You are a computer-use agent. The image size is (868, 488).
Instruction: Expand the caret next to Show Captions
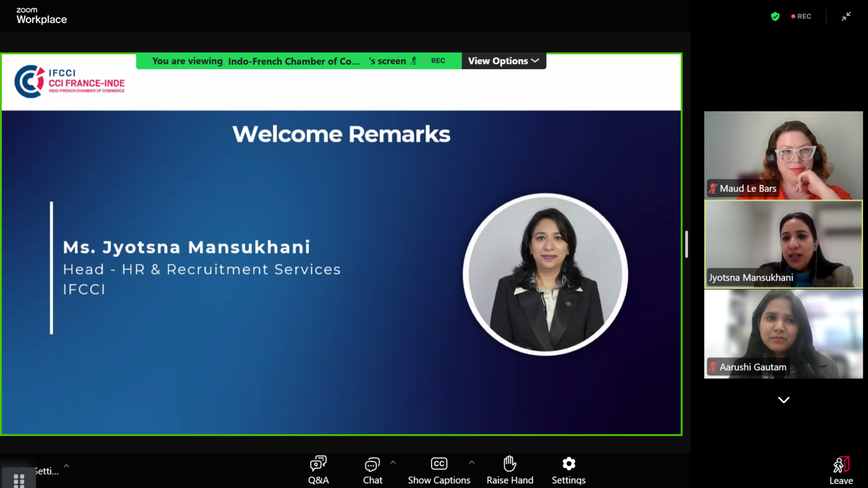(x=472, y=463)
